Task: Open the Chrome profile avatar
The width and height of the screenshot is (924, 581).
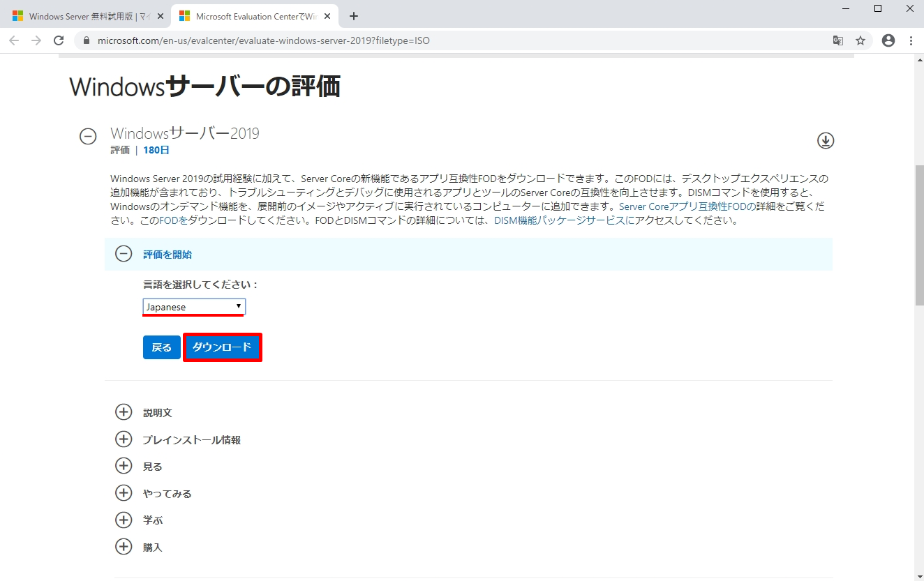Action: (888, 40)
